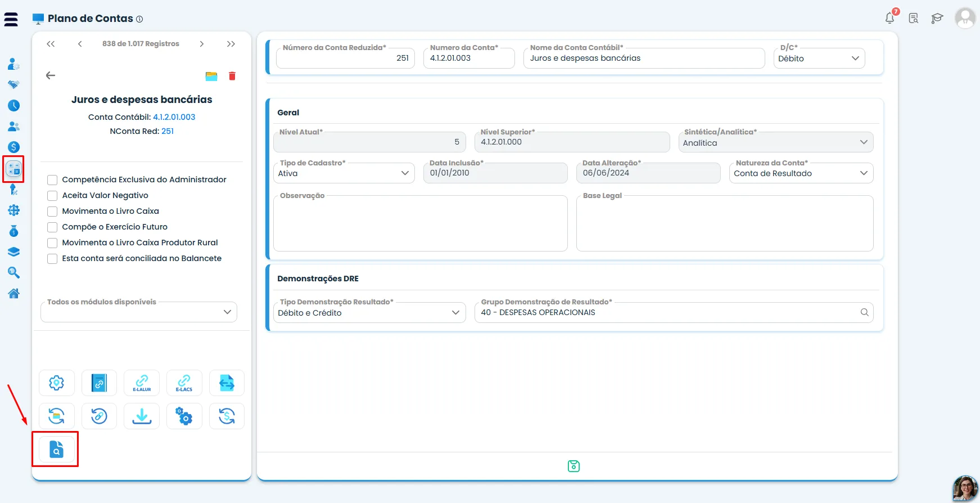Jump to first record double arrow
980x503 pixels.
coord(51,44)
